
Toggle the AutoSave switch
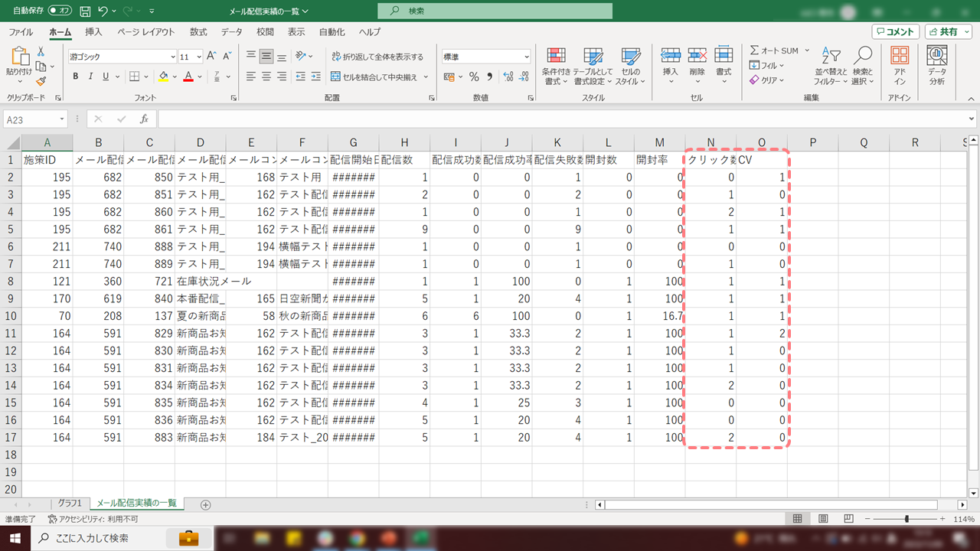click(x=60, y=11)
